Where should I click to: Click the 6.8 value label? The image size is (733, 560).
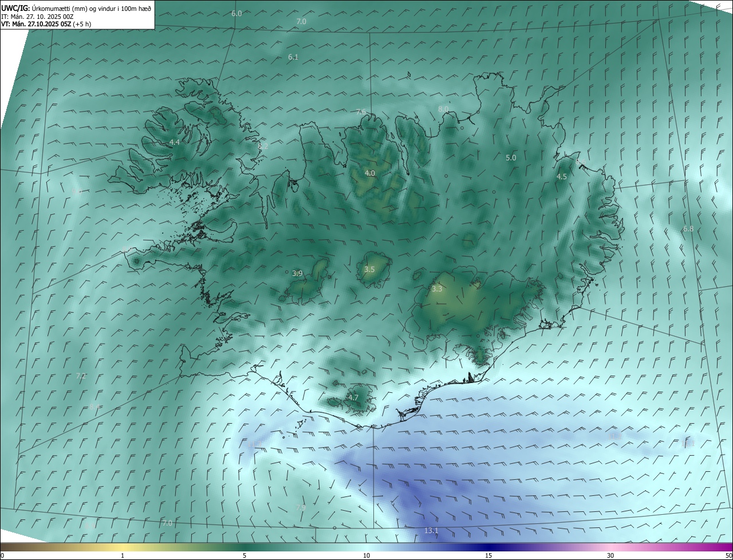688,229
